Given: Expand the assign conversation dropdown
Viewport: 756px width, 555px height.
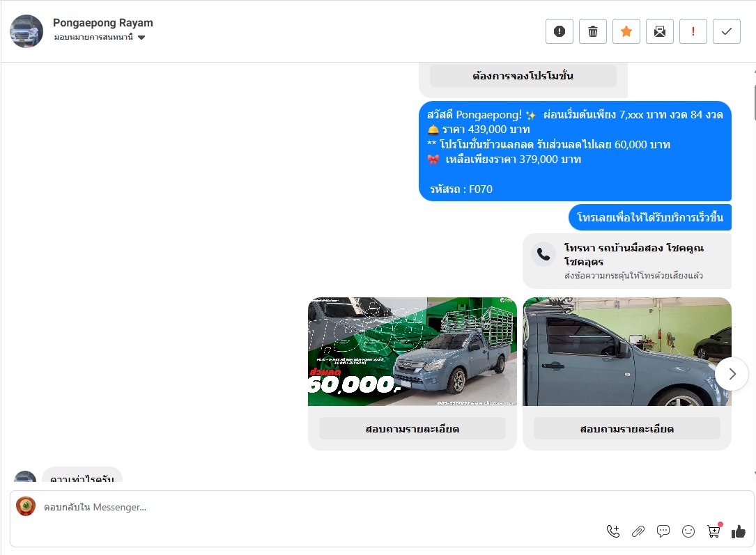Looking at the screenshot, I should click(100, 37).
